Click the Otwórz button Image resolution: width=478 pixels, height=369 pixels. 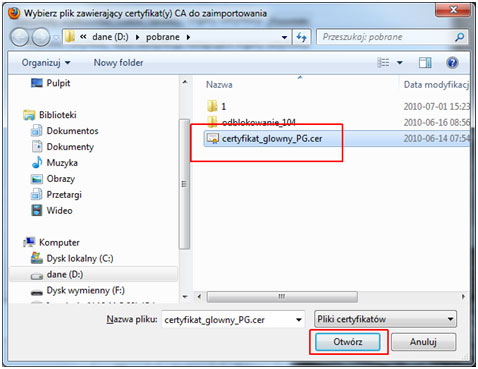[x=348, y=342]
